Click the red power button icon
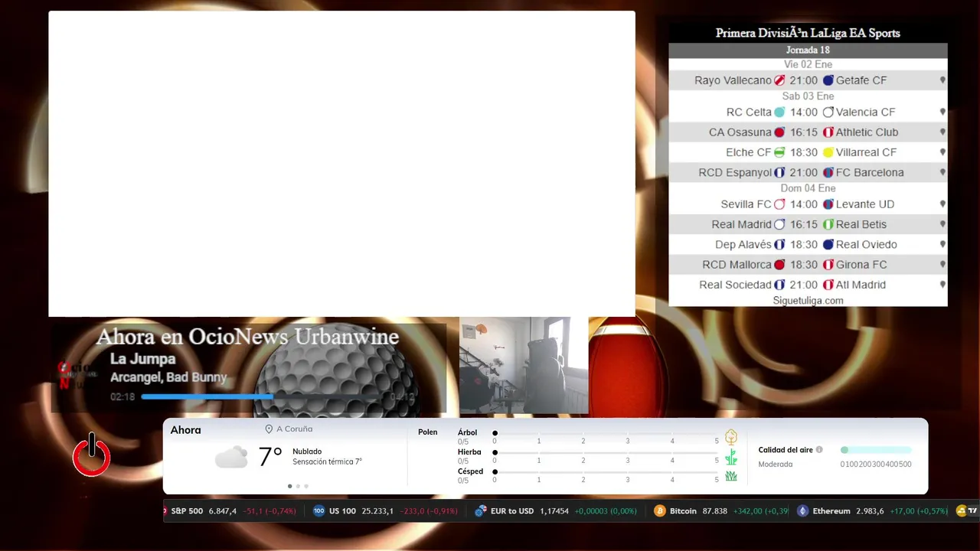The height and width of the screenshot is (551, 980). click(x=92, y=455)
